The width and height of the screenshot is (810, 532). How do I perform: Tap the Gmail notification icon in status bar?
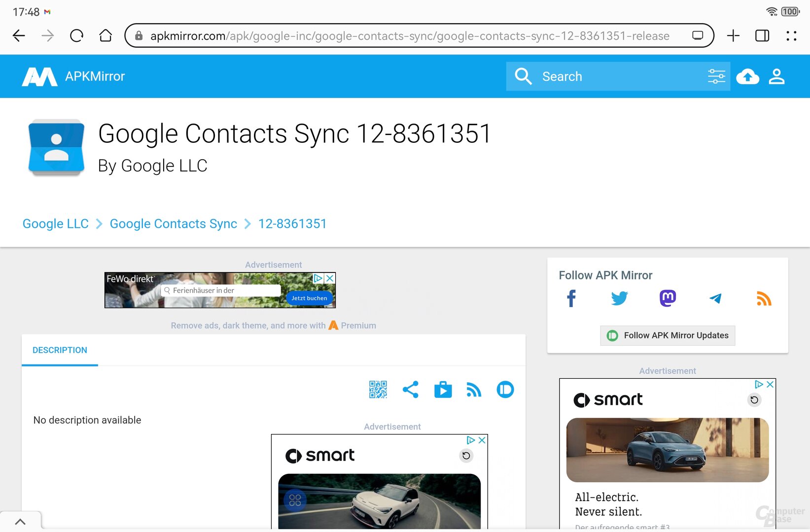tap(47, 12)
